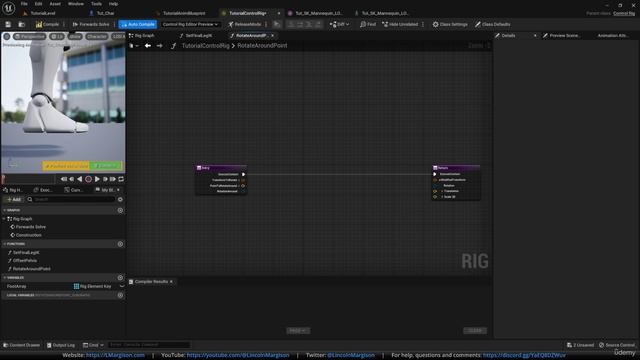Viewport: 640px width, 360px height.
Task: Add a new variable with plus icon
Action: coord(120,278)
